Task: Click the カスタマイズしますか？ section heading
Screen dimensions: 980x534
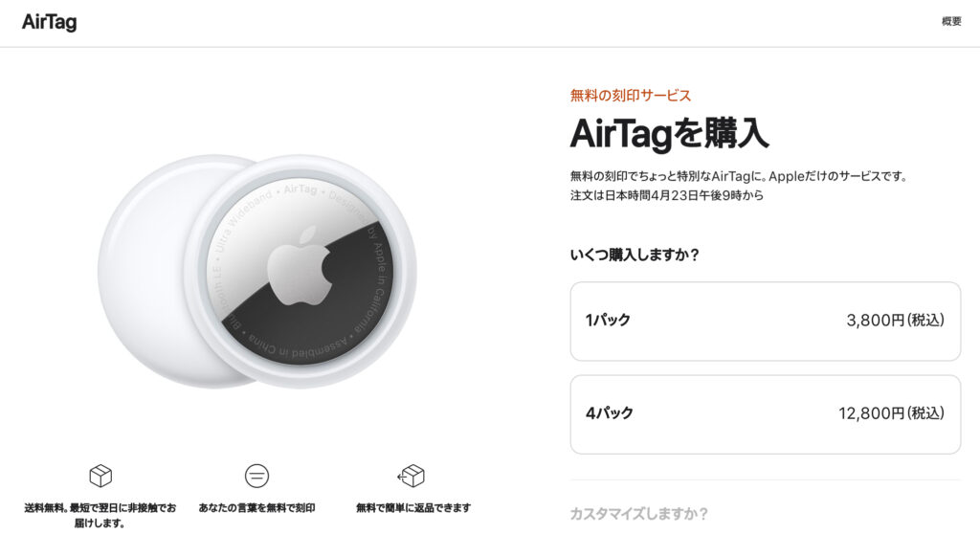Action: 638,514
